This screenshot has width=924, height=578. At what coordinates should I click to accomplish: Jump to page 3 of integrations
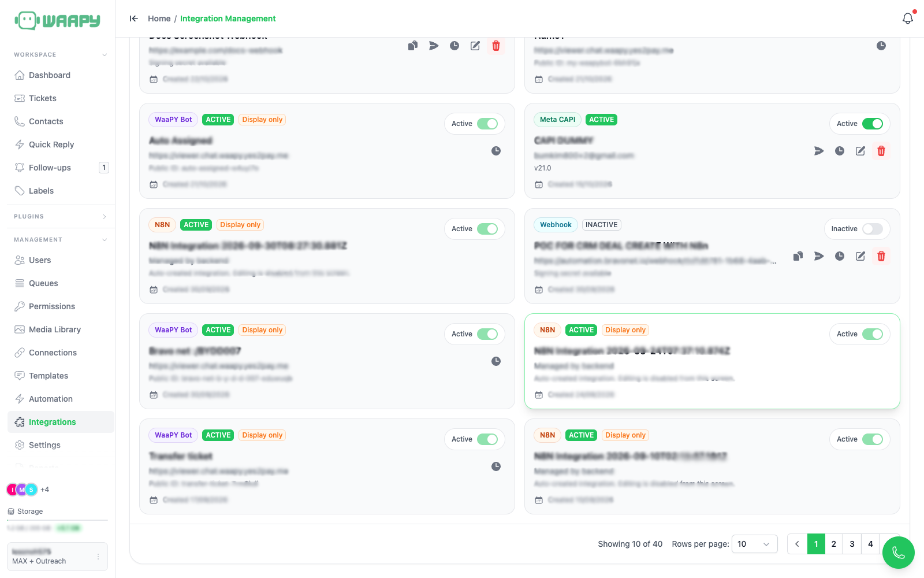pos(852,544)
